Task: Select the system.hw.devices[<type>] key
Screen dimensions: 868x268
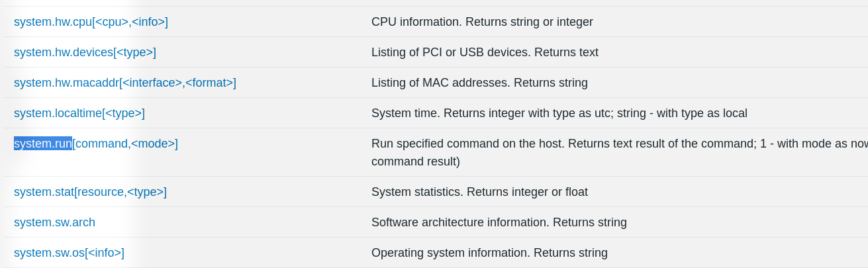Action: [85, 52]
